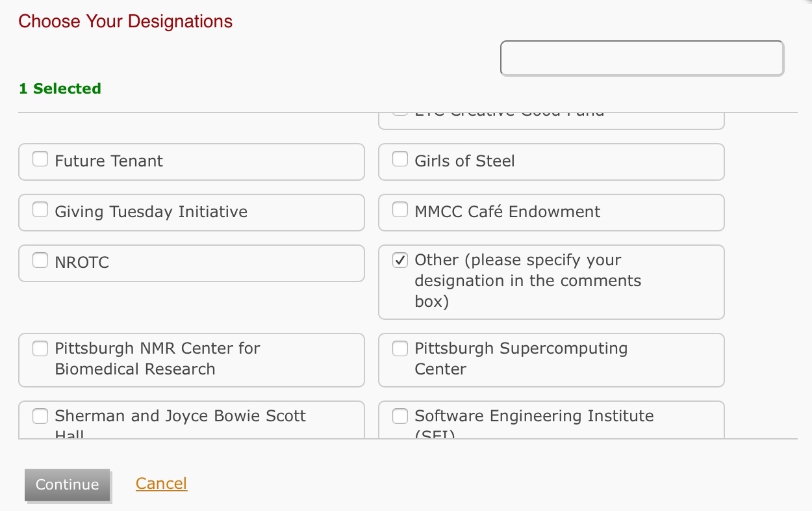Check the NROTC checkbox
812x511 pixels.
coord(40,261)
